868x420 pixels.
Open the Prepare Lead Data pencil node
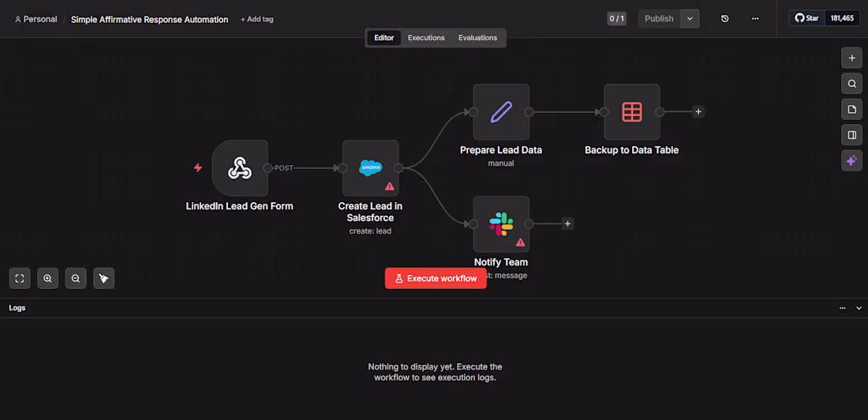point(501,112)
